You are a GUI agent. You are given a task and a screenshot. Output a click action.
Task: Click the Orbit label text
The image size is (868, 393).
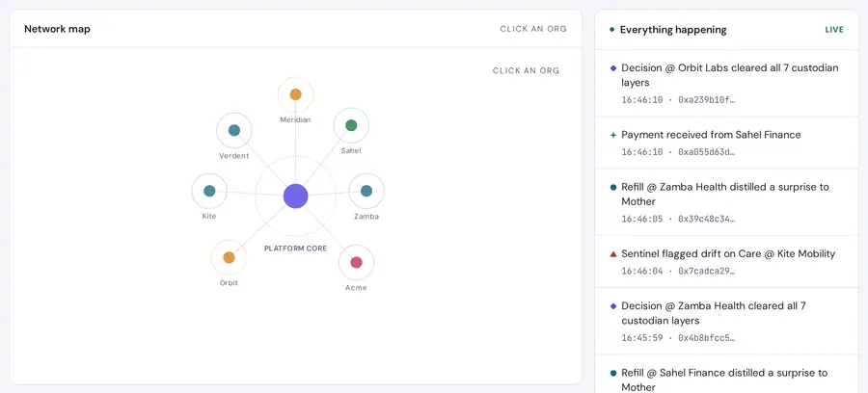[x=229, y=283]
